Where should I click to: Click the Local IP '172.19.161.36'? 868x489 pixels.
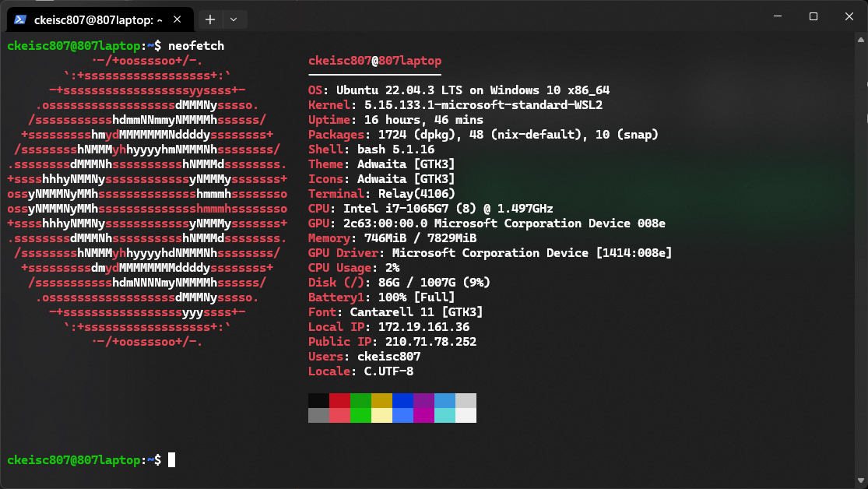click(x=423, y=327)
